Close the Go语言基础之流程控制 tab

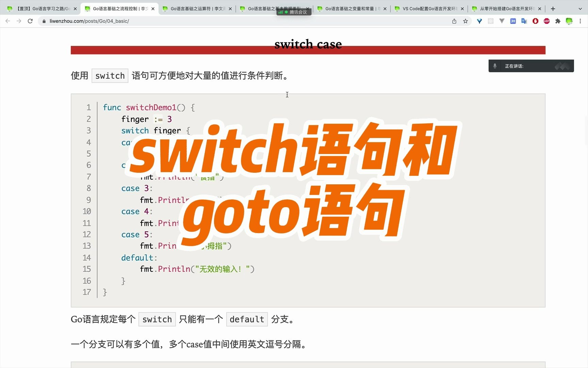[x=153, y=9]
